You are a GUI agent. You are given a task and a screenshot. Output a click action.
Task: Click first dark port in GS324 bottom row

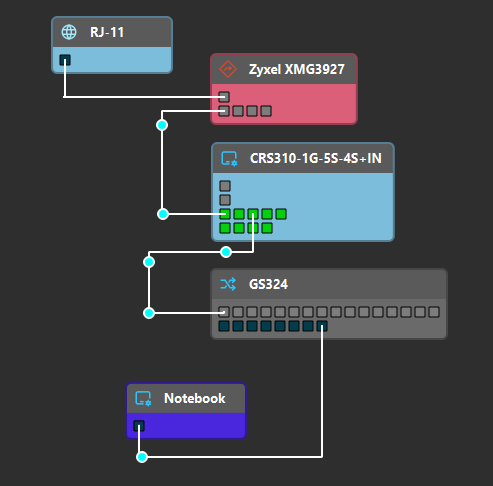[x=224, y=326]
